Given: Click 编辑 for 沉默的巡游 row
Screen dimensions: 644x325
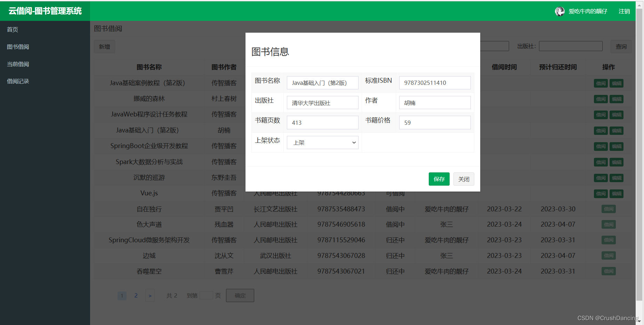Looking at the screenshot, I should pos(617,178).
